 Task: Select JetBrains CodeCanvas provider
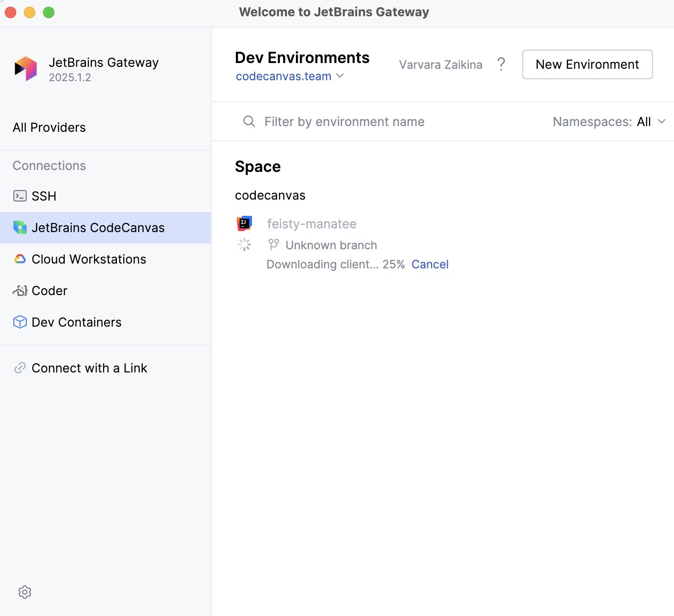tap(105, 227)
